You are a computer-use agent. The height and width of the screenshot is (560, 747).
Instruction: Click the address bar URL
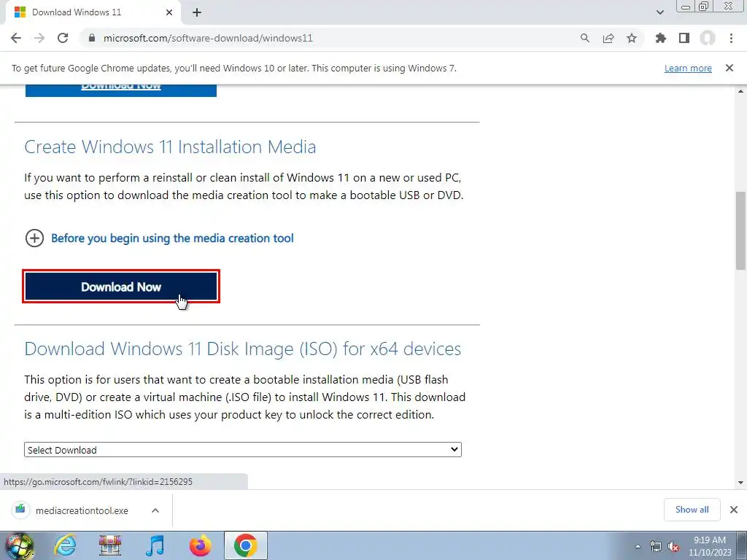208,38
